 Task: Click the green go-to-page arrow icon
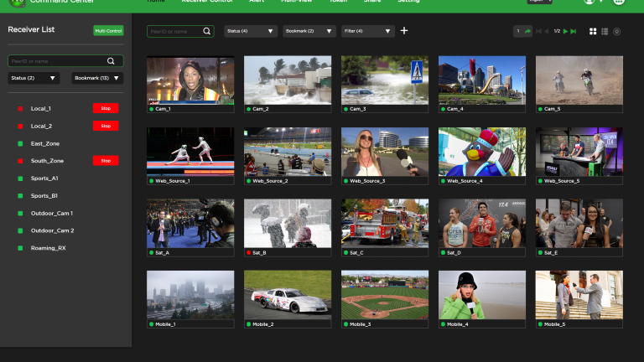(x=527, y=31)
